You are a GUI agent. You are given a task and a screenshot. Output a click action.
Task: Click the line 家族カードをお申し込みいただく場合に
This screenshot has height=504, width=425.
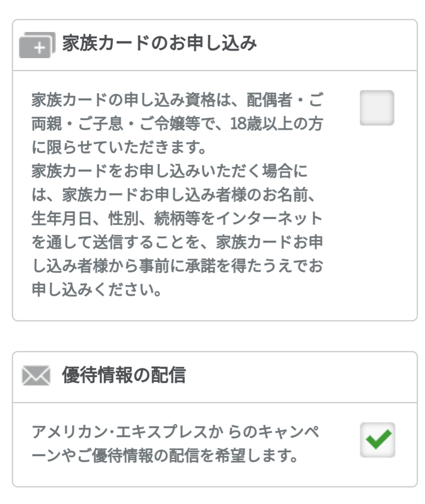point(170,171)
